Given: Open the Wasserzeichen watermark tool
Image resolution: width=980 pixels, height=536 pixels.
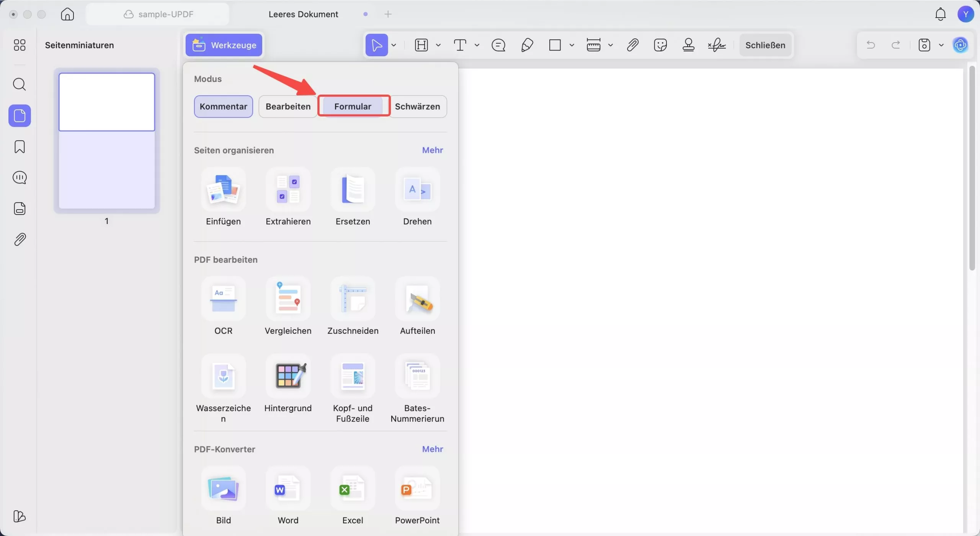Looking at the screenshot, I should [x=223, y=376].
